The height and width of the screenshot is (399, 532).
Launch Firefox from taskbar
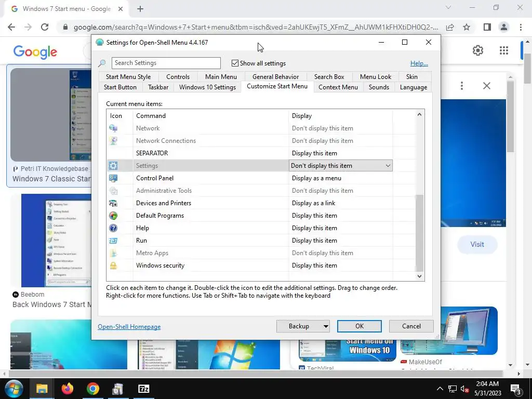pyautogui.click(x=67, y=389)
